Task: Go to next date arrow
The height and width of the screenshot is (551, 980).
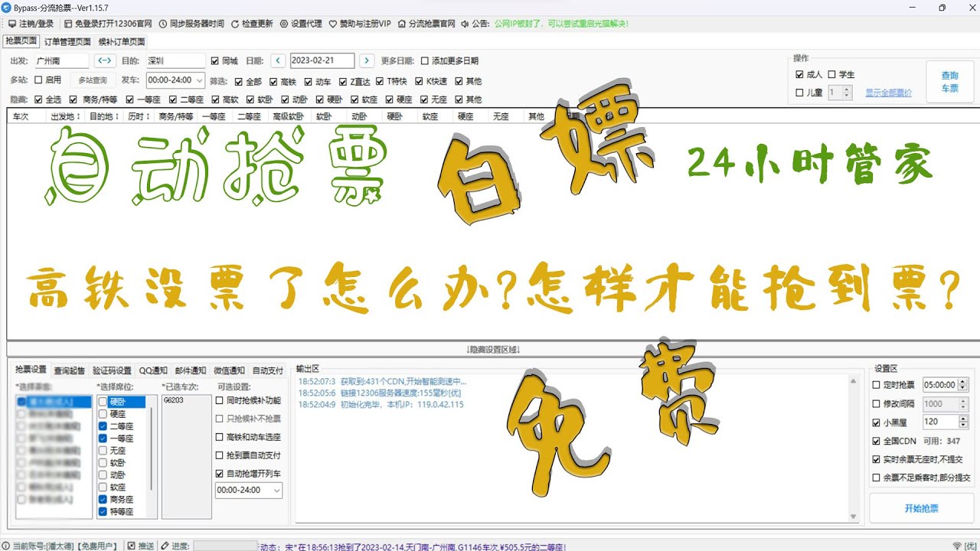Action: 367,60
